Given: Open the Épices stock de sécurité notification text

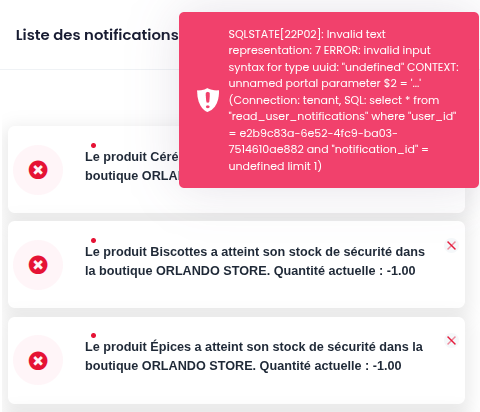Looking at the screenshot, I should click(254, 356).
